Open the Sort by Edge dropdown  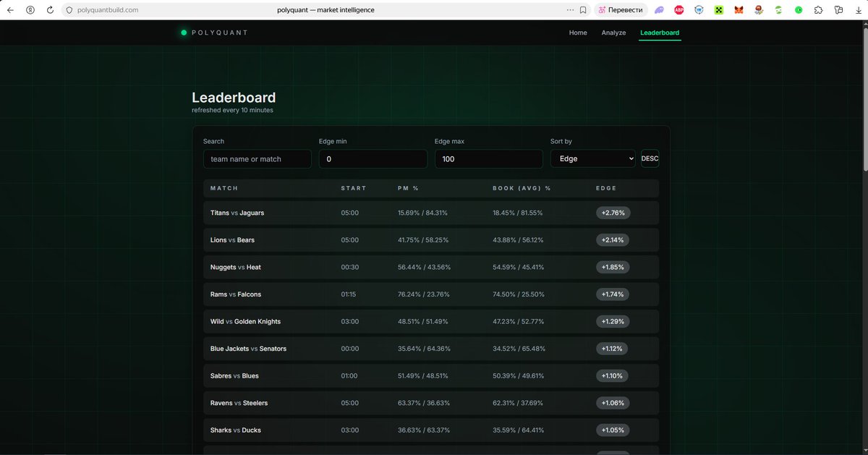[x=592, y=158]
